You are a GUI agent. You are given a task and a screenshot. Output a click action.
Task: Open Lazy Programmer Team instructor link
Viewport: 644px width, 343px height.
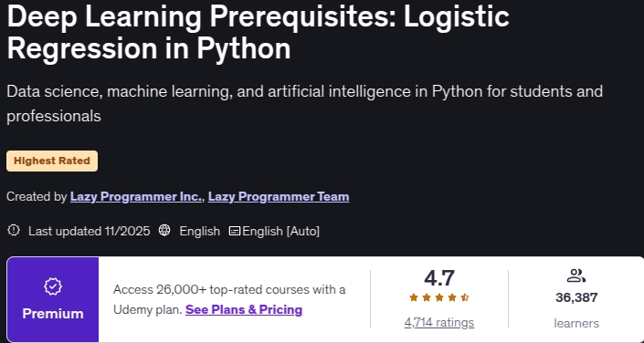pos(279,197)
